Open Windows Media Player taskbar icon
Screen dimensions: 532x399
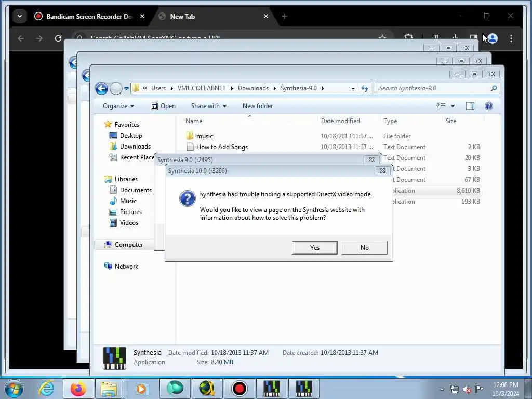tap(141, 389)
